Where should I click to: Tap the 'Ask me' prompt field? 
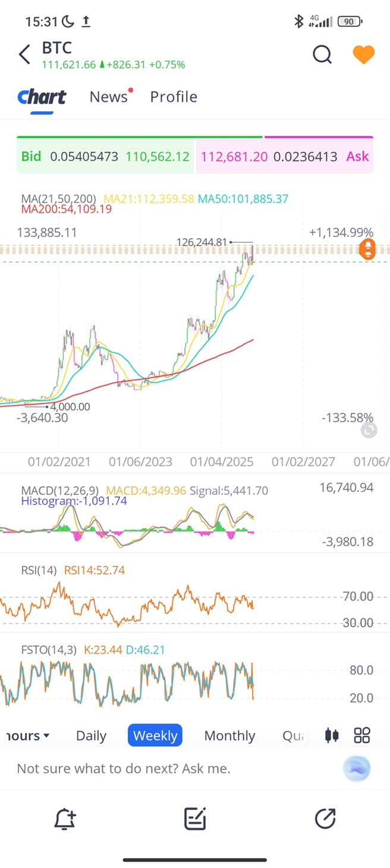pyautogui.click(x=124, y=768)
